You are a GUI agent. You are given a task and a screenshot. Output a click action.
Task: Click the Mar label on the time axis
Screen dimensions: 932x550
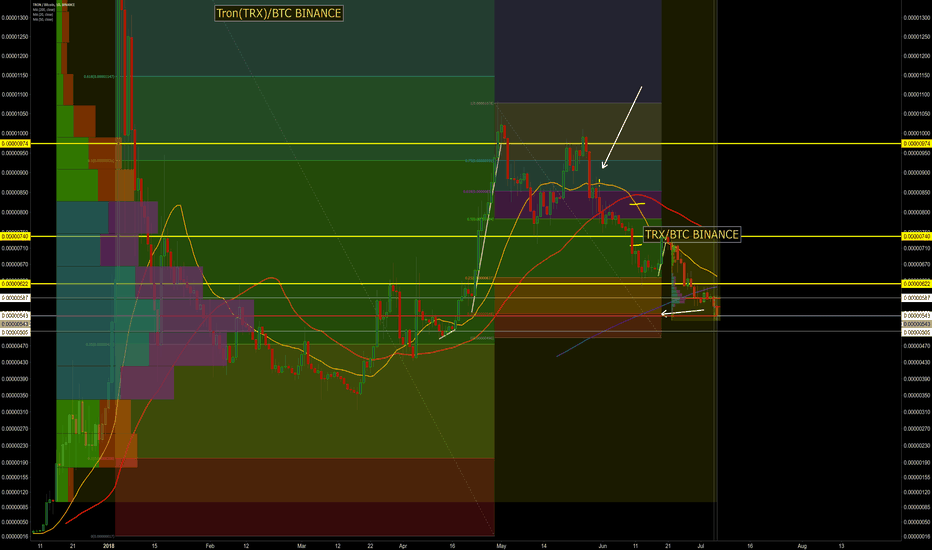[301, 545]
